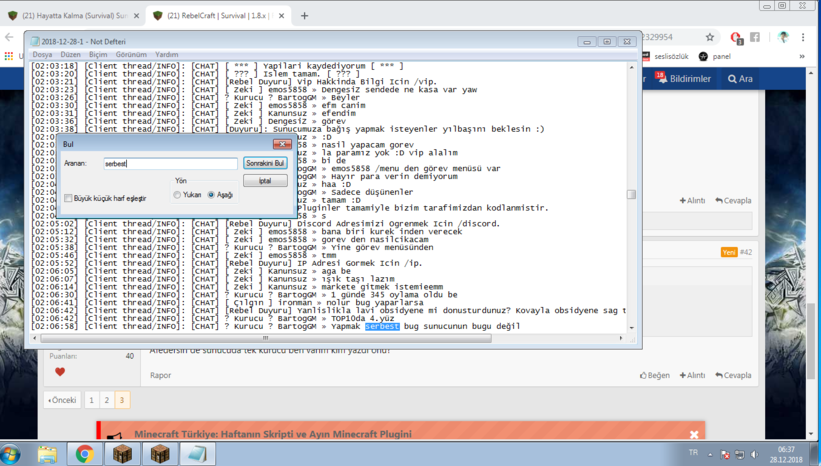Open File Explorer from taskbar
The width and height of the screenshot is (821, 466).
click(47, 454)
